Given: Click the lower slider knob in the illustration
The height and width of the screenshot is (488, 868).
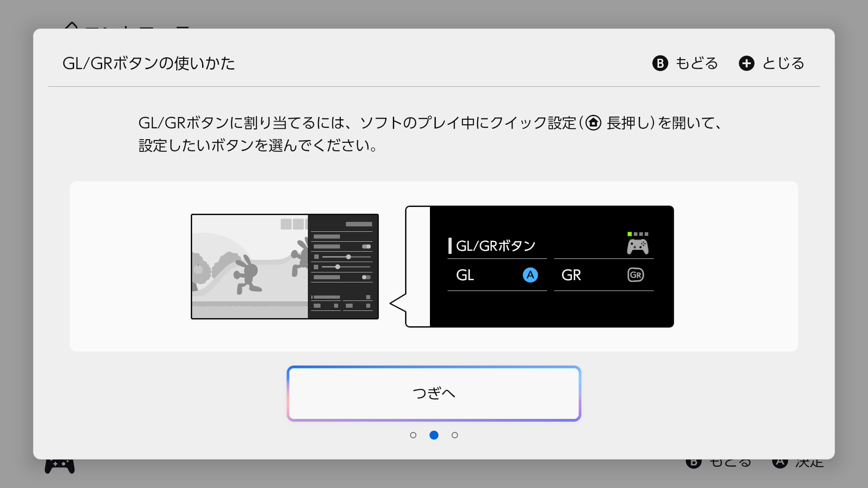Looking at the screenshot, I should tap(337, 267).
